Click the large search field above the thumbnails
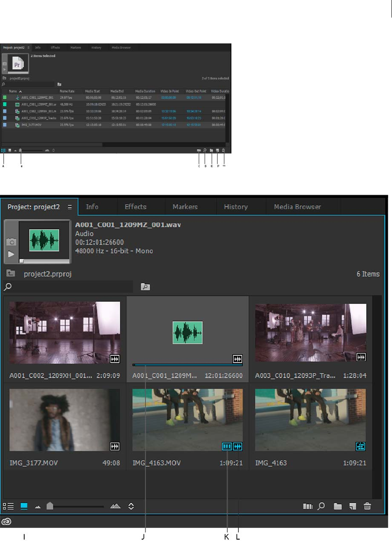392x541 pixels. (x=70, y=287)
